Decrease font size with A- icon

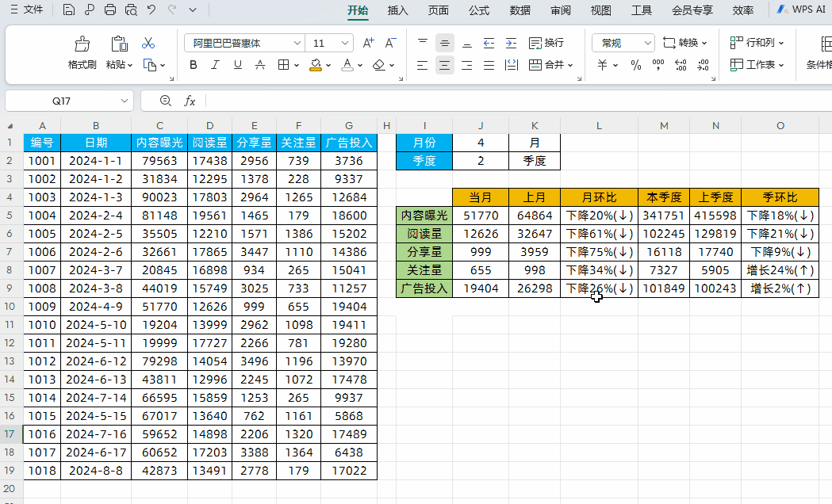(390, 43)
